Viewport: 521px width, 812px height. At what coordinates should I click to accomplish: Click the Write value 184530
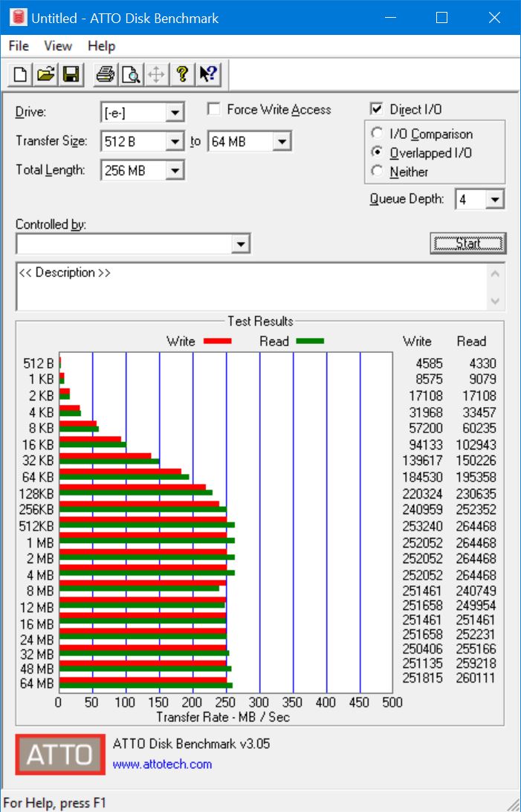(423, 477)
